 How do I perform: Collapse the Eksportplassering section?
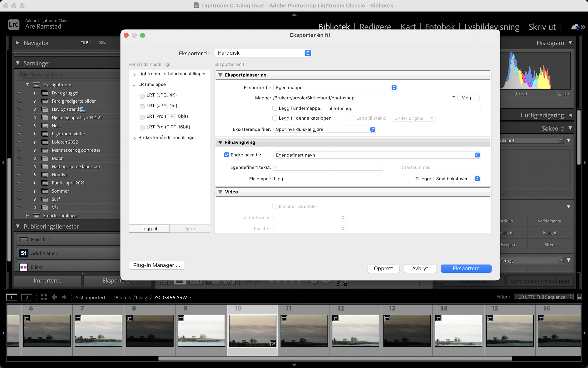220,75
